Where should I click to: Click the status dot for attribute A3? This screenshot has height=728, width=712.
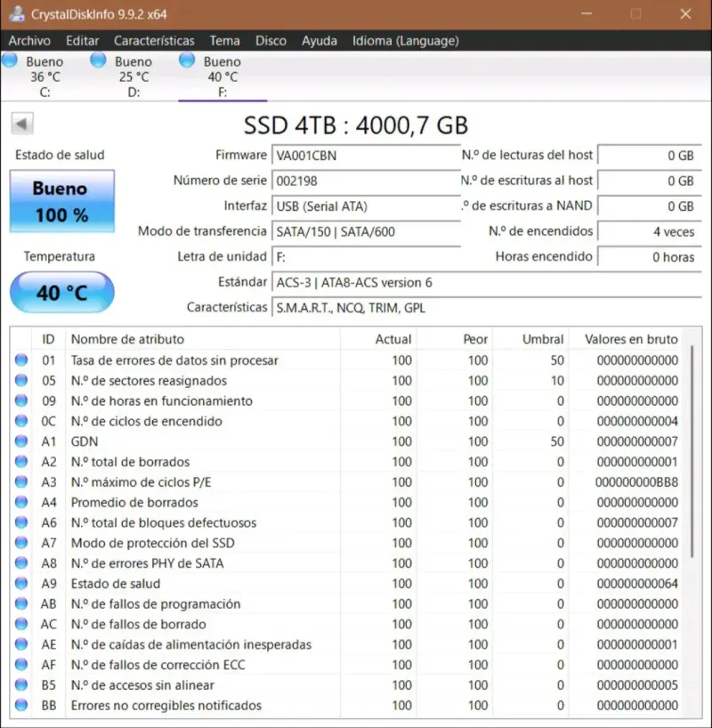click(x=21, y=482)
